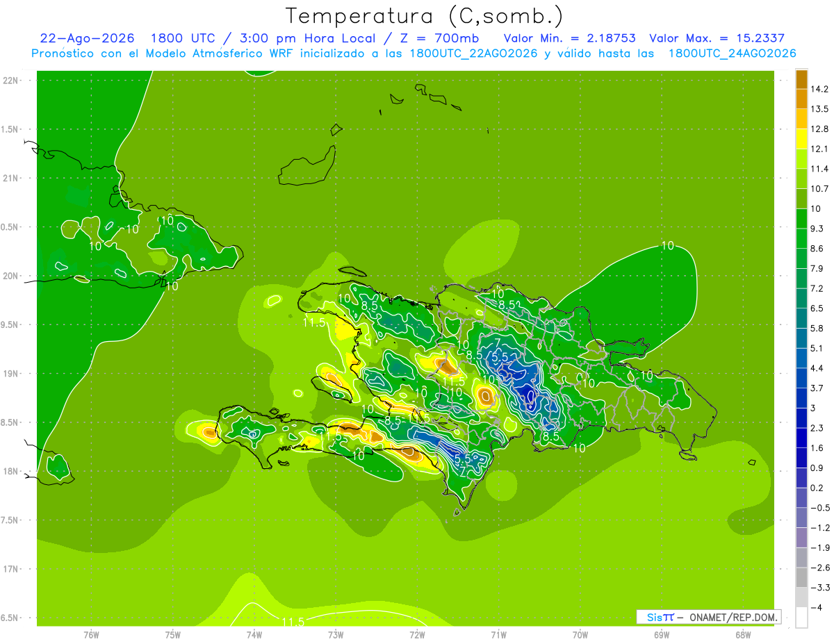Click purple legend swatch between -1.9 and -1.2
Screen dimensions: 834x644
pos(801,538)
